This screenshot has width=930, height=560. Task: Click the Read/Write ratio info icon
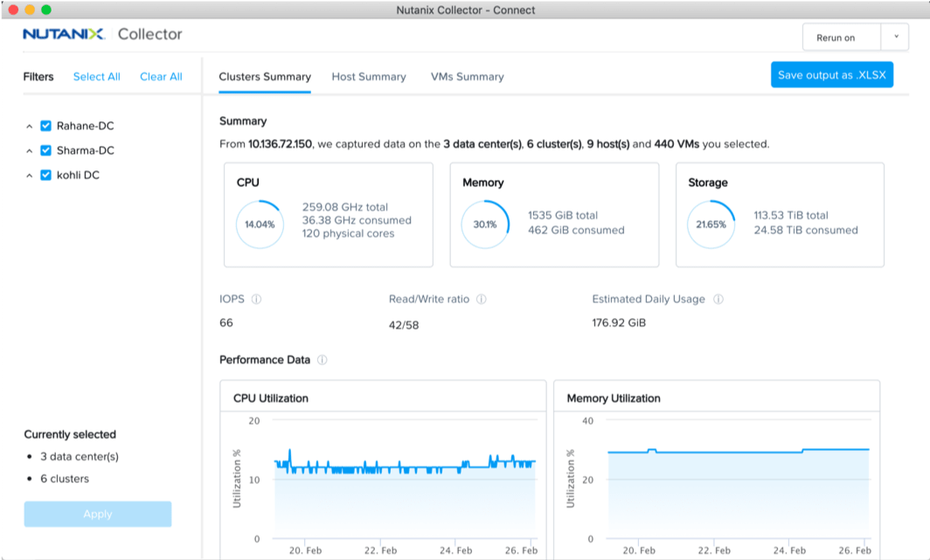482,300
